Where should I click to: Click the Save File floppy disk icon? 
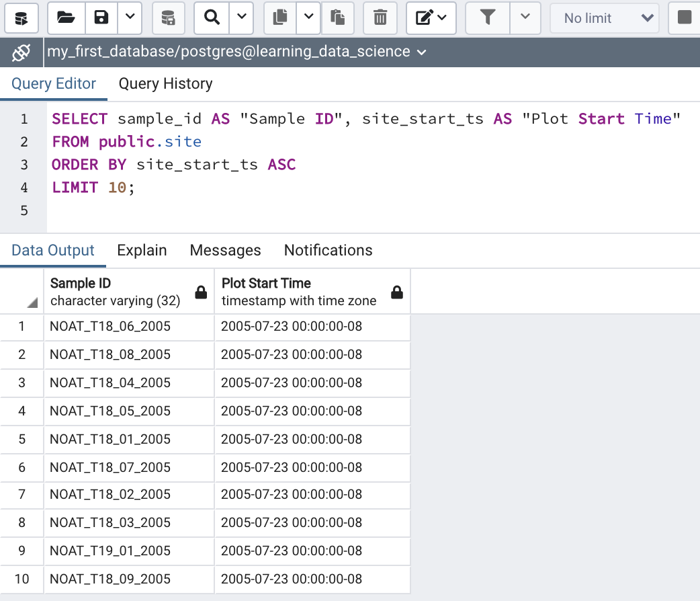point(101,18)
